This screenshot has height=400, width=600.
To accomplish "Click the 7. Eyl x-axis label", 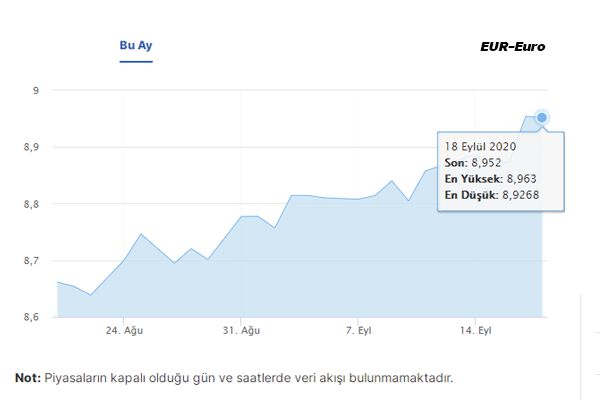I will click(359, 330).
